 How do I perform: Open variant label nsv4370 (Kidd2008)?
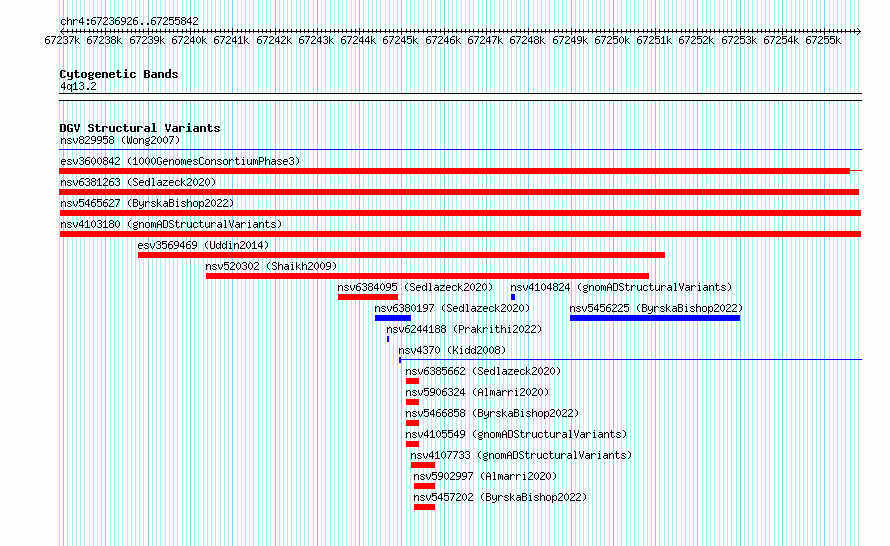point(452,350)
